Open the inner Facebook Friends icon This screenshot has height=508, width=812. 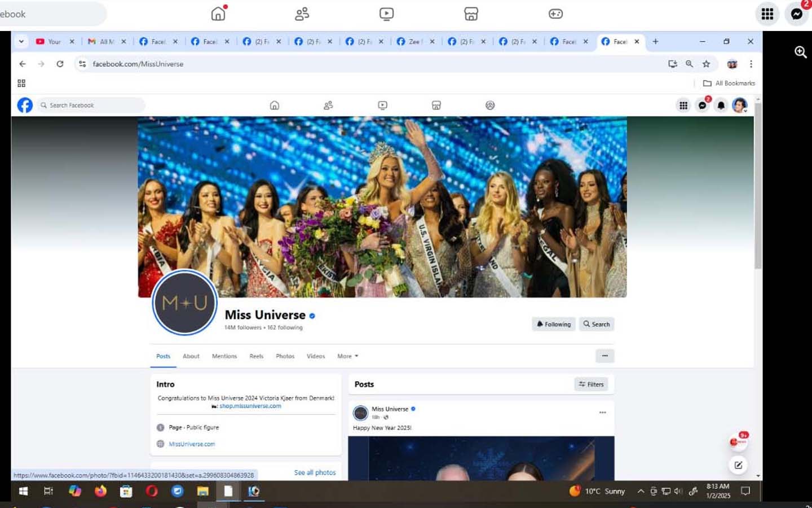pyautogui.click(x=328, y=105)
